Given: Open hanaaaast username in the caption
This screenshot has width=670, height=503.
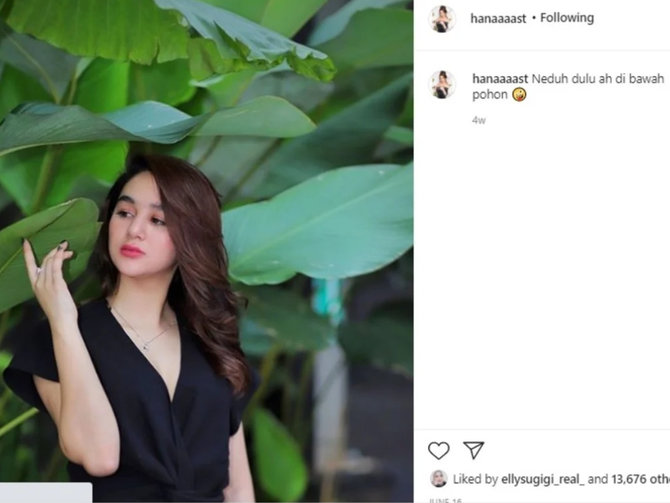Looking at the screenshot, I should (x=500, y=79).
